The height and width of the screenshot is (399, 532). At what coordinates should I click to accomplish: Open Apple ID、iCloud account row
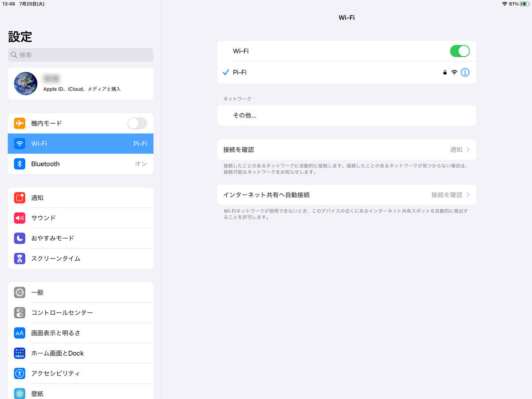pos(81,84)
